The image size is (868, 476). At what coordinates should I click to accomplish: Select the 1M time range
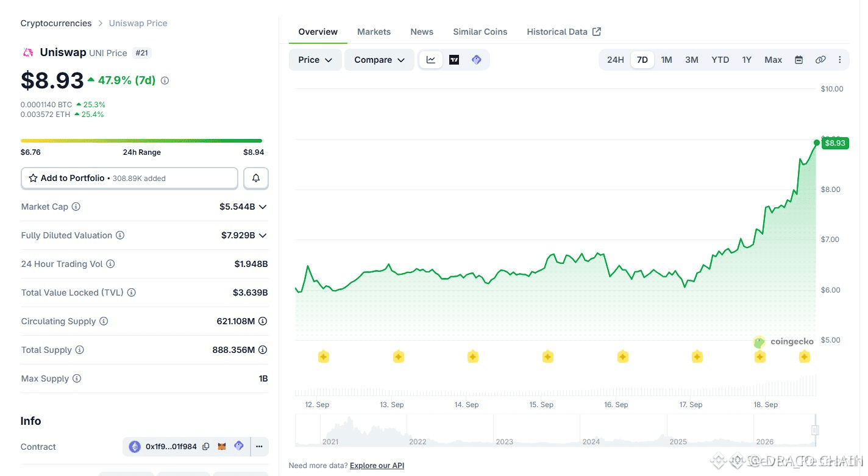point(666,60)
